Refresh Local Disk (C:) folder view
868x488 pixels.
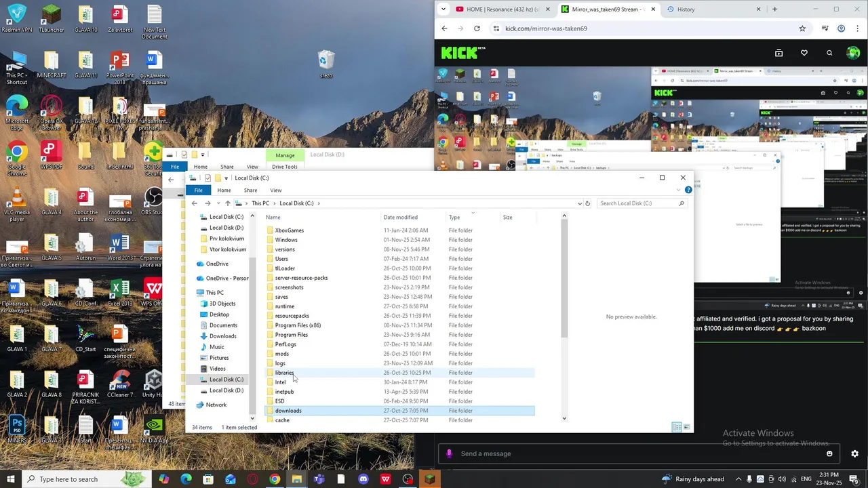[587, 203]
